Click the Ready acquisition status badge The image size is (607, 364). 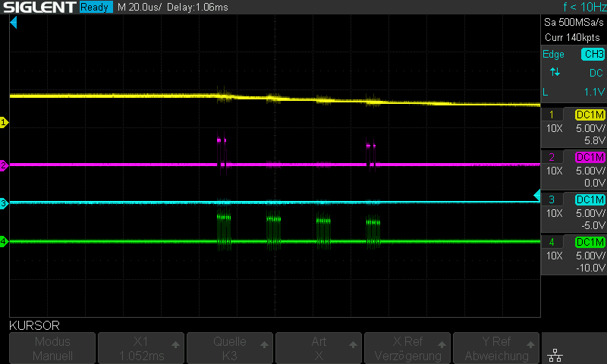(x=96, y=7)
